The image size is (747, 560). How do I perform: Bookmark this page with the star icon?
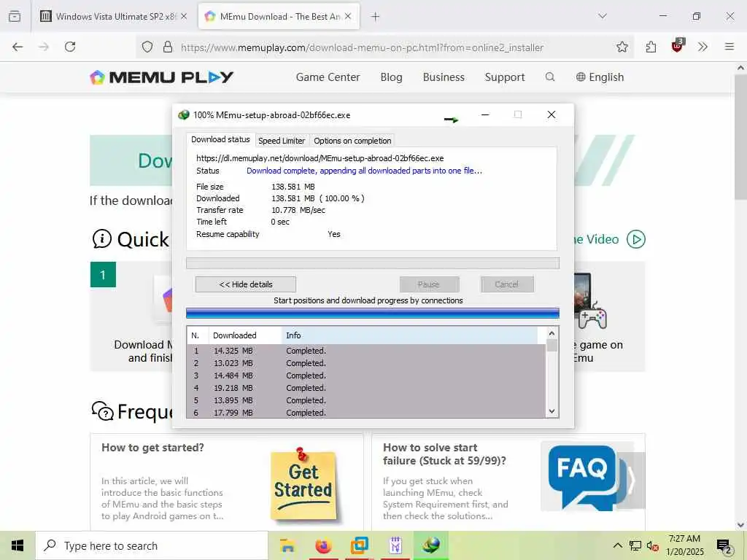[x=622, y=47]
